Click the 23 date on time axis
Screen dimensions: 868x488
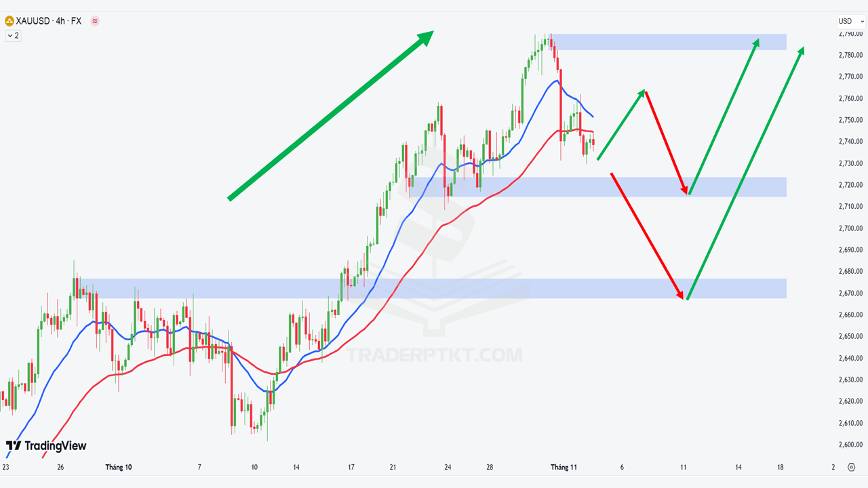point(6,467)
